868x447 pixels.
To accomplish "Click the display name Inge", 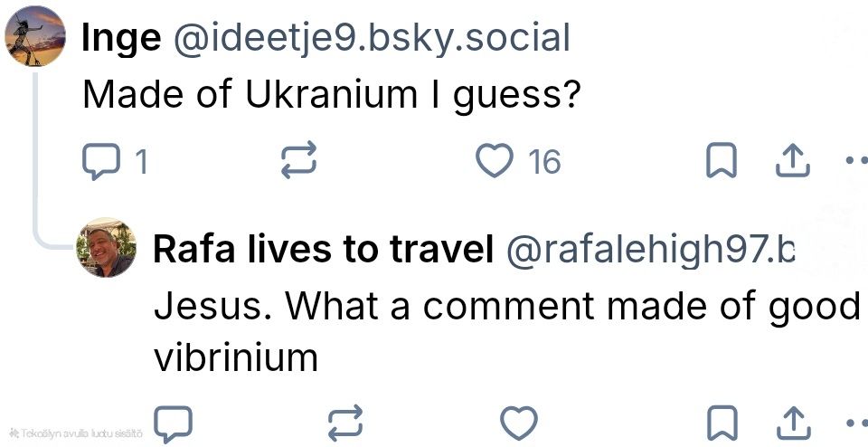I will click(121, 38).
